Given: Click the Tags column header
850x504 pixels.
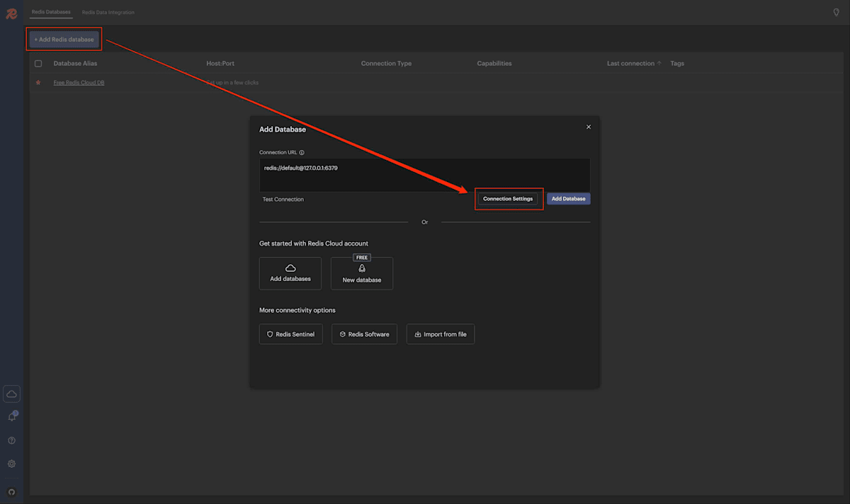Looking at the screenshot, I should click(677, 64).
